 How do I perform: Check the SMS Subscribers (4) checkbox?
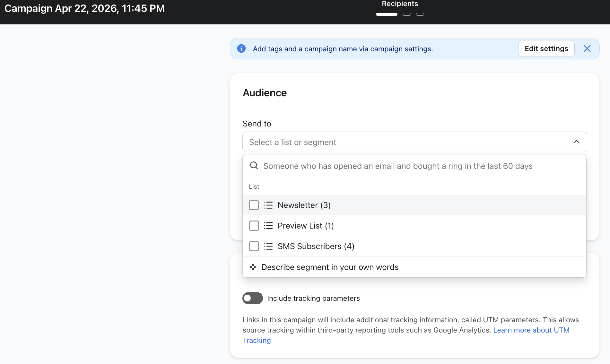pos(254,246)
